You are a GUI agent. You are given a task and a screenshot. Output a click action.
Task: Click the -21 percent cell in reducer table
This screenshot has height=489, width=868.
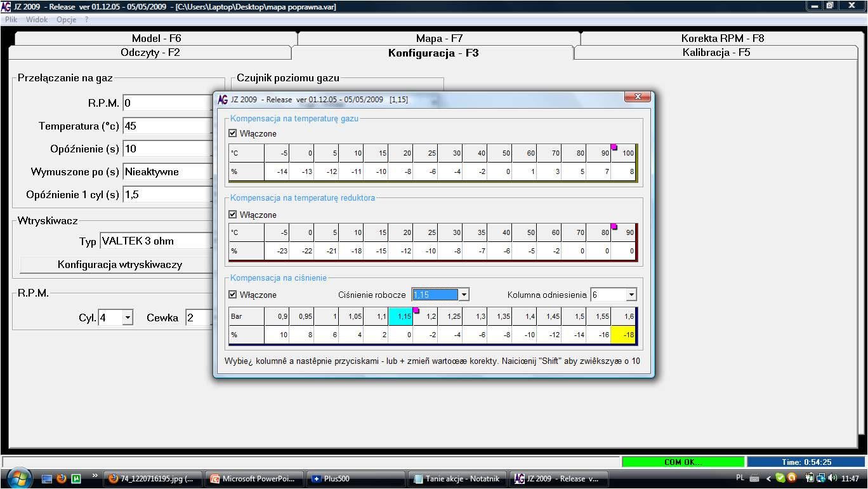pyautogui.click(x=326, y=251)
